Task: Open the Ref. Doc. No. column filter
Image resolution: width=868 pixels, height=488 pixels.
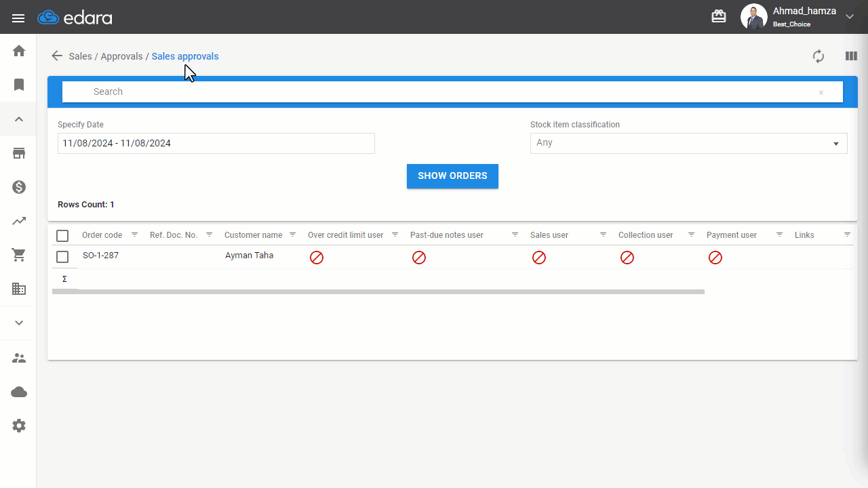Action: [209, 235]
